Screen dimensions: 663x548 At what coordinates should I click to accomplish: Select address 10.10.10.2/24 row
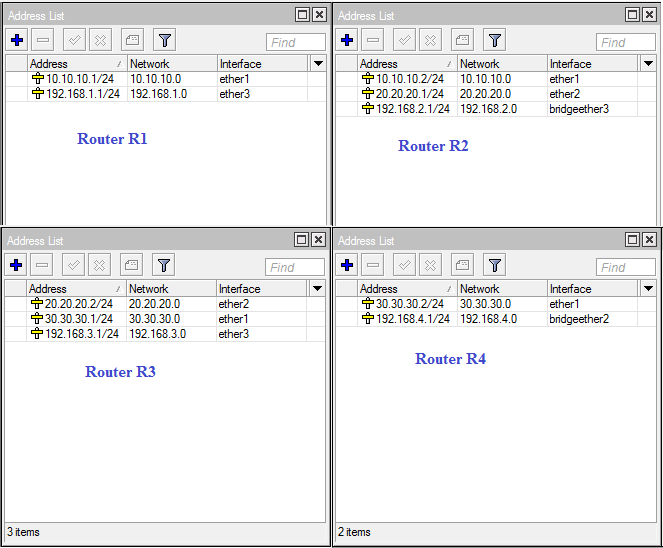click(496, 79)
